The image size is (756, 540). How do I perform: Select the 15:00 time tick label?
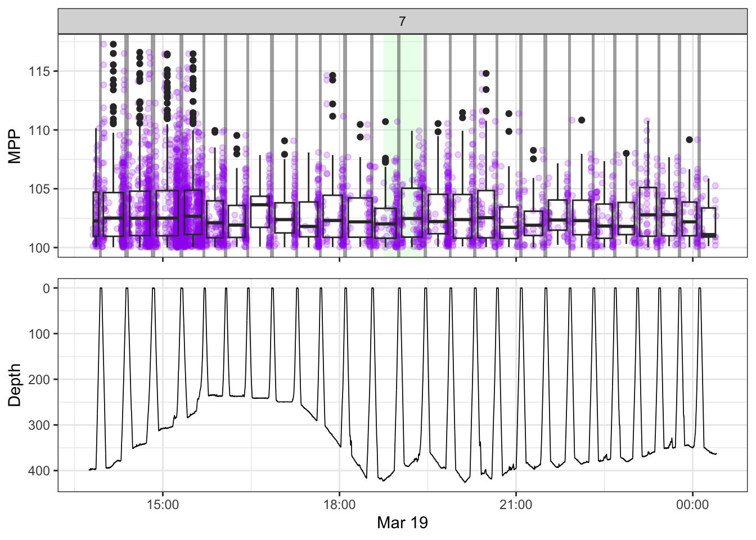click(x=163, y=505)
